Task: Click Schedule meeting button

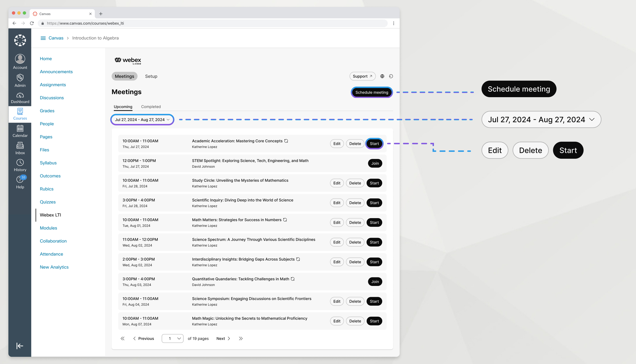Action: [x=371, y=92]
